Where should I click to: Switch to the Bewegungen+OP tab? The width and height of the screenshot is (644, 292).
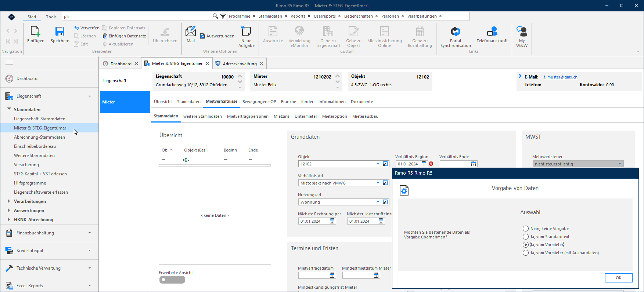point(259,102)
